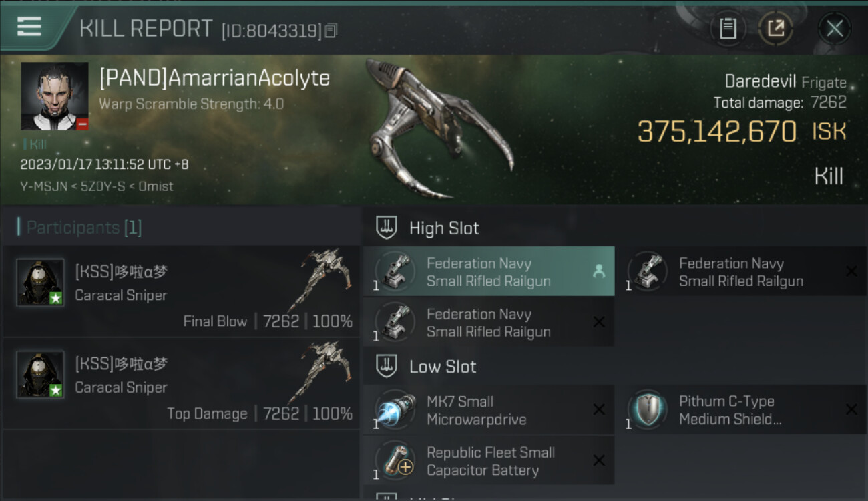
Task: Open the clipboard copy icon in header
Action: click(x=728, y=29)
